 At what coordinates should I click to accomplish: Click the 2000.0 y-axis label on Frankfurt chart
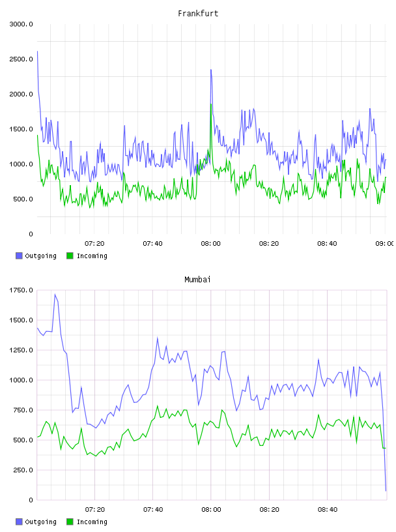tap(21, 94)
